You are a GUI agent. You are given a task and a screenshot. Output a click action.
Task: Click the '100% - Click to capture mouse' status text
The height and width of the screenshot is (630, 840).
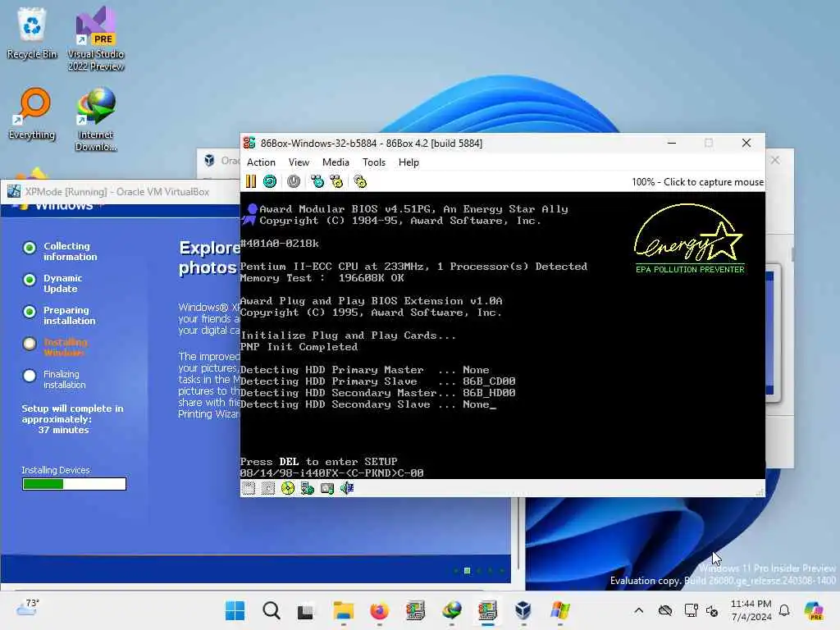pos(697,182)
